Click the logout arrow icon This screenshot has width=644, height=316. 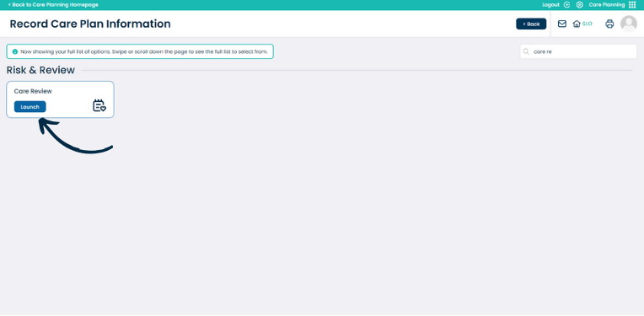566,5
